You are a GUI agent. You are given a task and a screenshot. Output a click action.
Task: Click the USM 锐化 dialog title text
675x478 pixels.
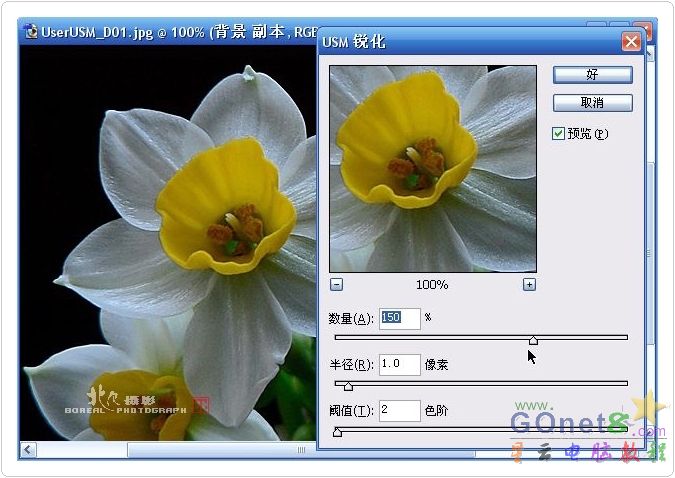354,42
